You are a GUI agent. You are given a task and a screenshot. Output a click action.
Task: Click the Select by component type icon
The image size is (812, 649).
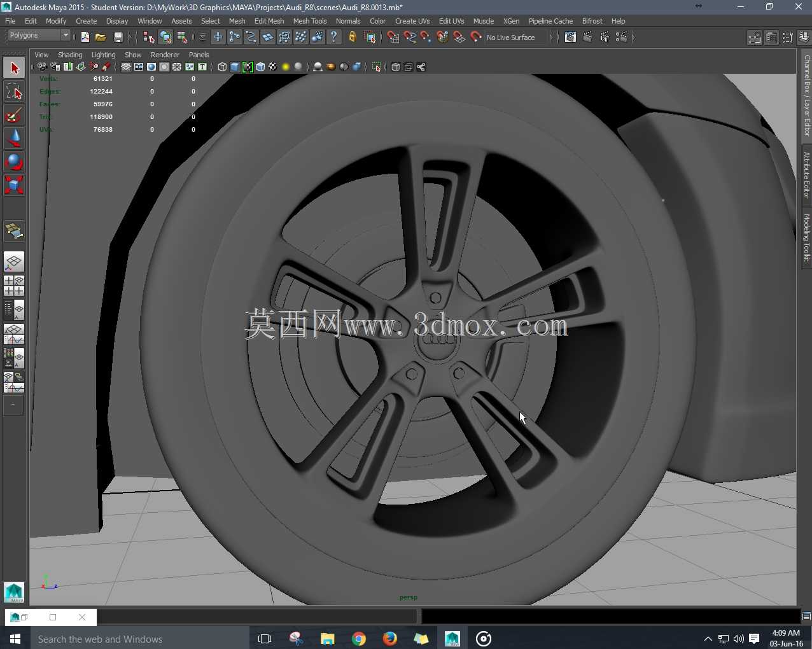point(182,38)
